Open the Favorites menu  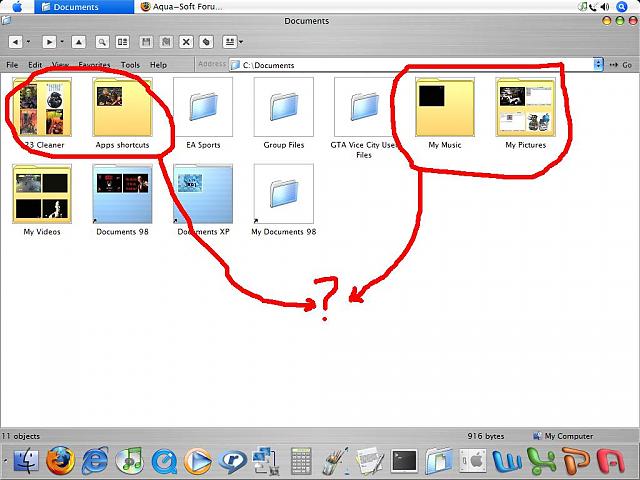[x=94, y=65]
